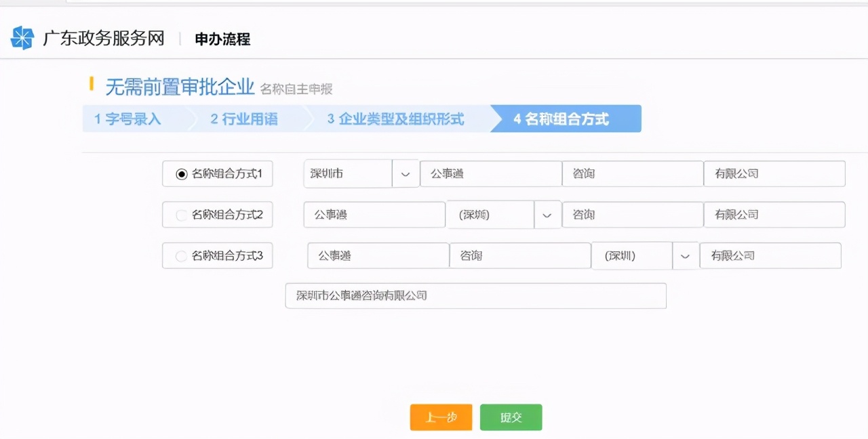
Task: Select the 有限公司 field in combination 3
Action: pos(770,256)
